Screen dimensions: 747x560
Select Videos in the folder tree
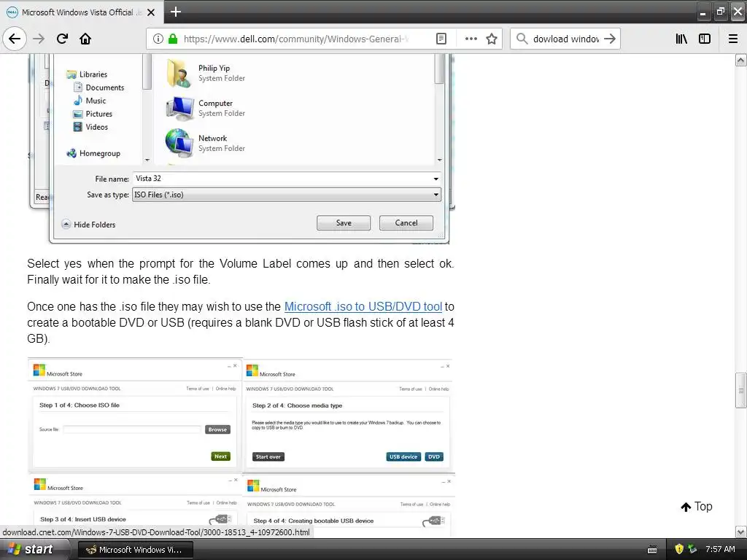[91, 127]
